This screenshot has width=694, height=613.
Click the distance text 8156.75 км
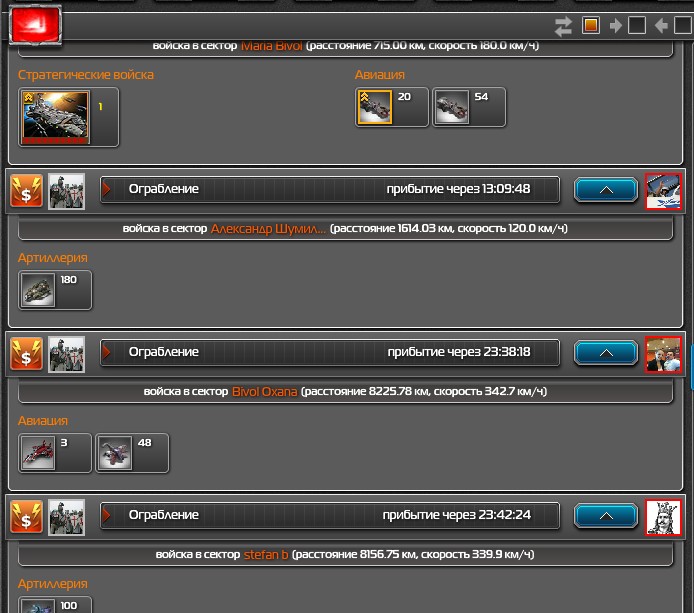(x=388, y=554)
